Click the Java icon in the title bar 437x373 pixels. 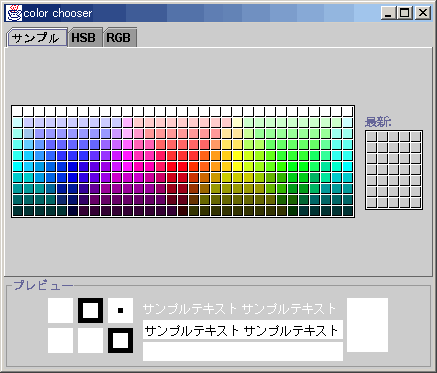tap(14, 13)
